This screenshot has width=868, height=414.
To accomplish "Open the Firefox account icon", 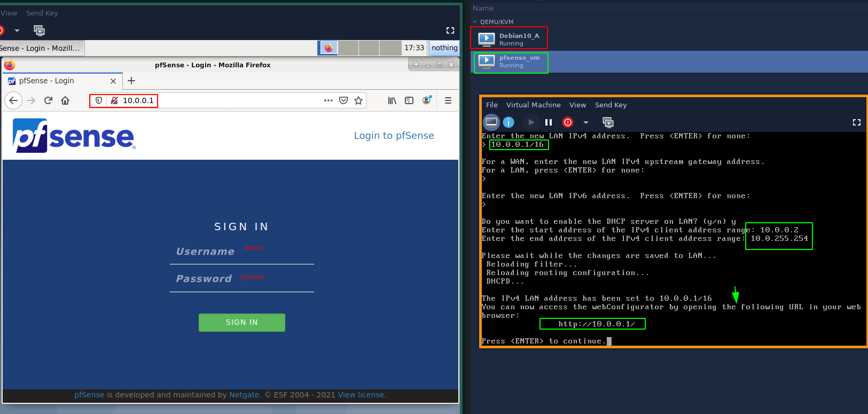I will pyautogui.click(x=426, y=100).
